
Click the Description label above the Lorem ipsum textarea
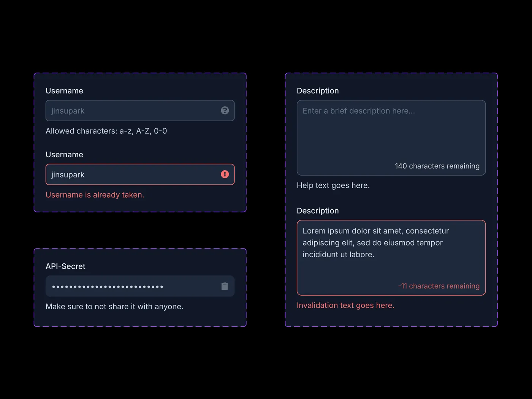tap(317, 211)
